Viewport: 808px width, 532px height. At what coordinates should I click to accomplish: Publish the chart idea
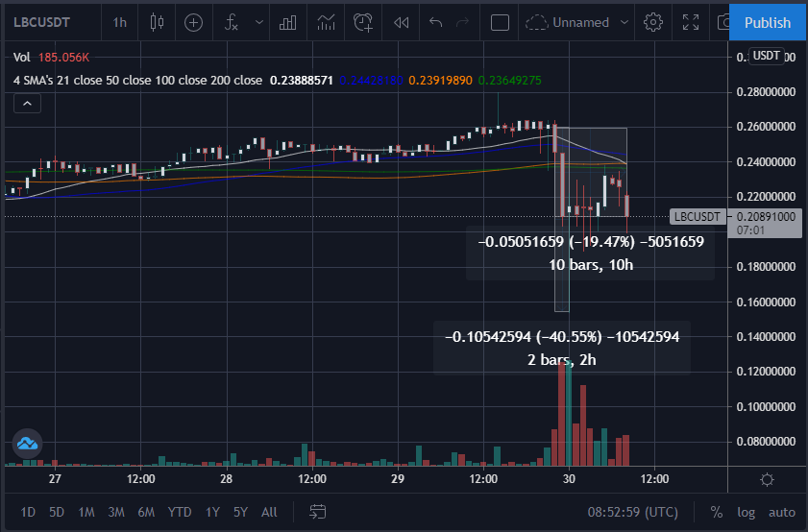point(768,23)
